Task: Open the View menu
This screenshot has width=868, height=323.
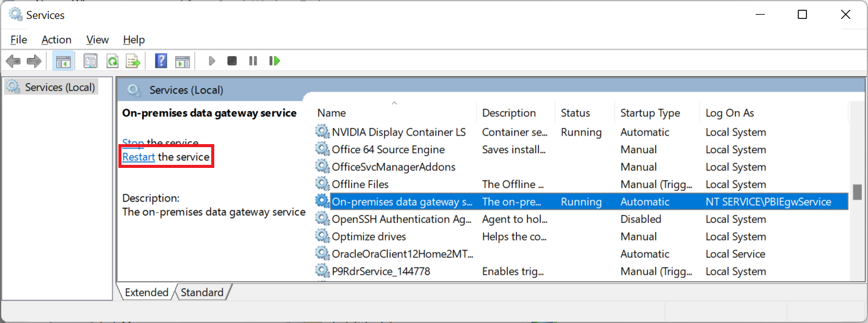Action: (98, 40)
